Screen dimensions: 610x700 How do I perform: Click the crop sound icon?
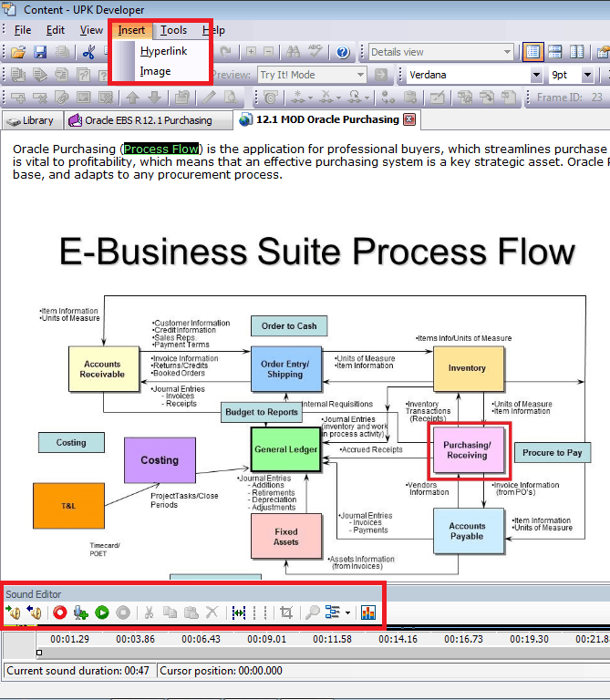pyautogui.click(x=286, y=612)
